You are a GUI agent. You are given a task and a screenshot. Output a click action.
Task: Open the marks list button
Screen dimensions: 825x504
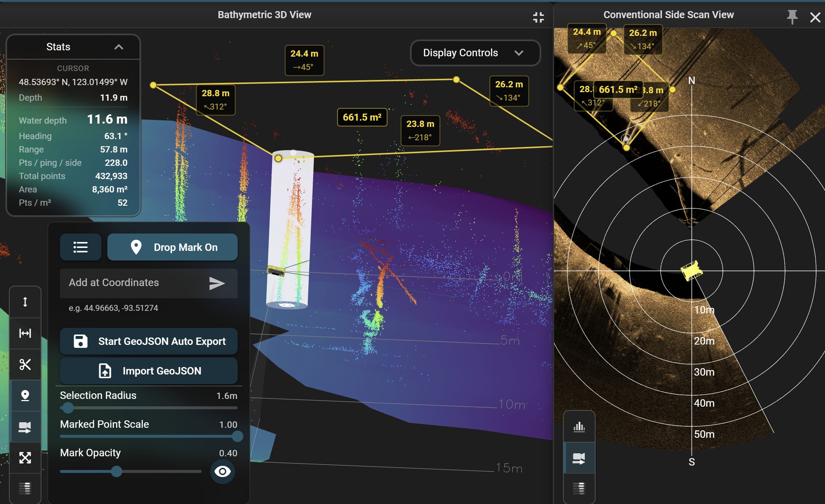point(80,247)
